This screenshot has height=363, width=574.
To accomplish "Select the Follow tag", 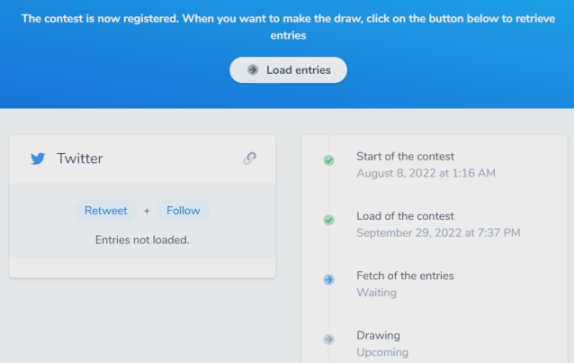I will (x=183, y=211).
